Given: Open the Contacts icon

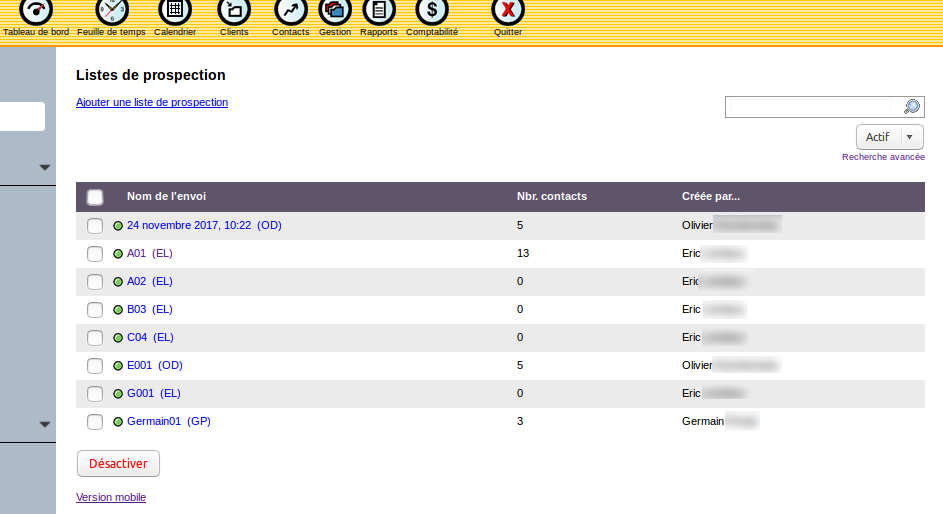Looking at the screenshot, I should click(290, 11).
